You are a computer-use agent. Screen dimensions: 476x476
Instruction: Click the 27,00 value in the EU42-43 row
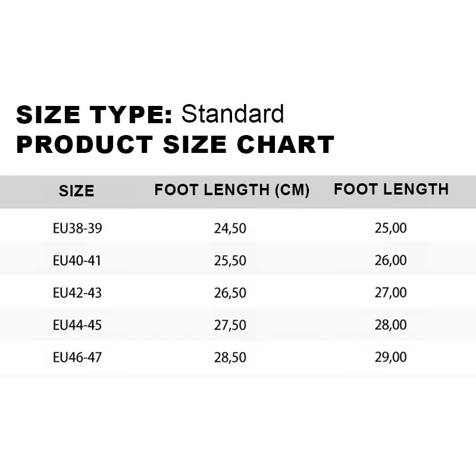(x=391, y=293)
